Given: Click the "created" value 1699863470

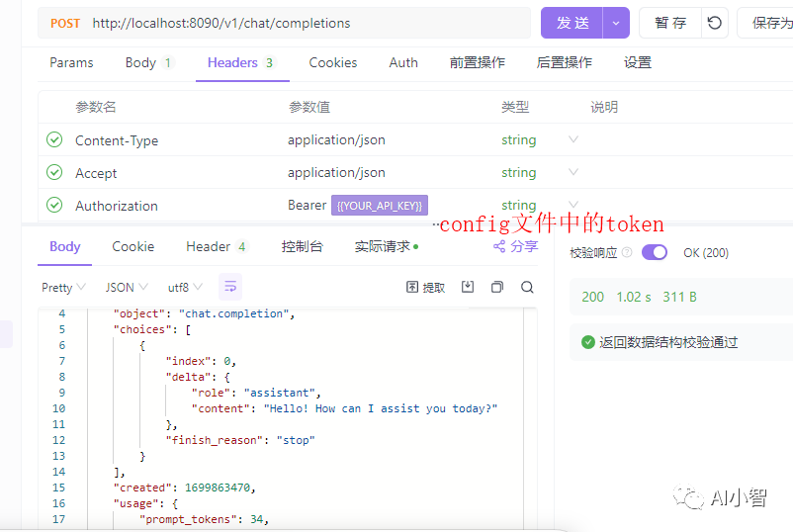Looking at the screenshot, I should [x=217, y=488].
